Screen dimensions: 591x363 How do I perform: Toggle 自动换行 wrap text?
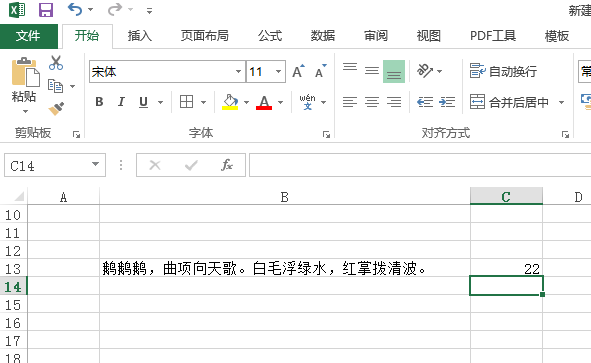click(504, 71)
